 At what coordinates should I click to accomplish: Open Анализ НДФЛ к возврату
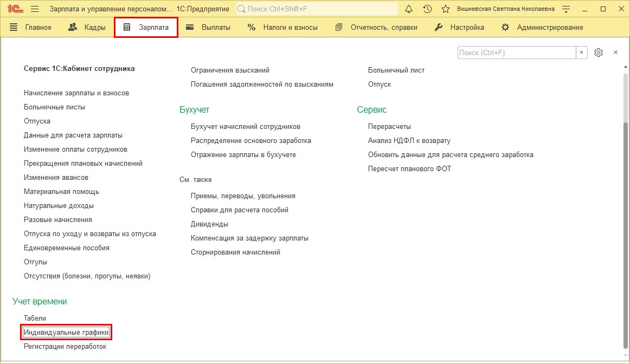(409, 141)
